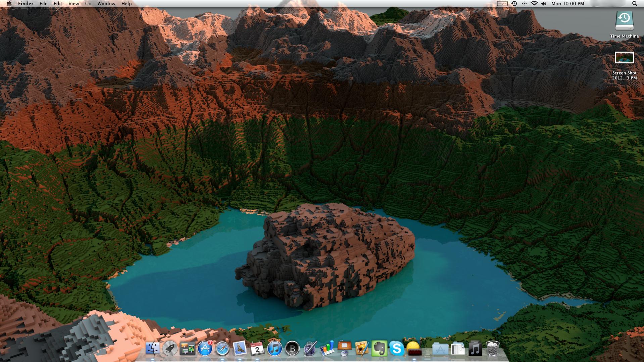Open the yellow dome app in Dock
644x362 pixels.
click(x=414, y=349)
